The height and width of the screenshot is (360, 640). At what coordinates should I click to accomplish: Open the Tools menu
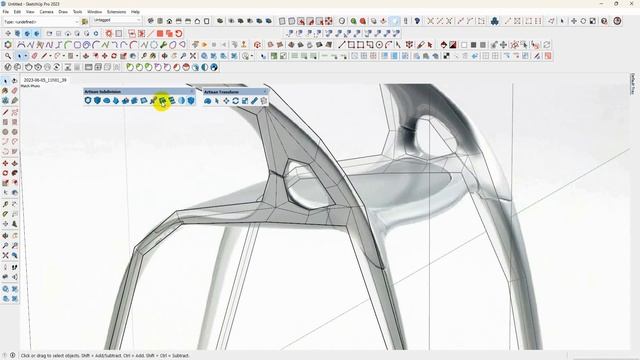point(78,12)
